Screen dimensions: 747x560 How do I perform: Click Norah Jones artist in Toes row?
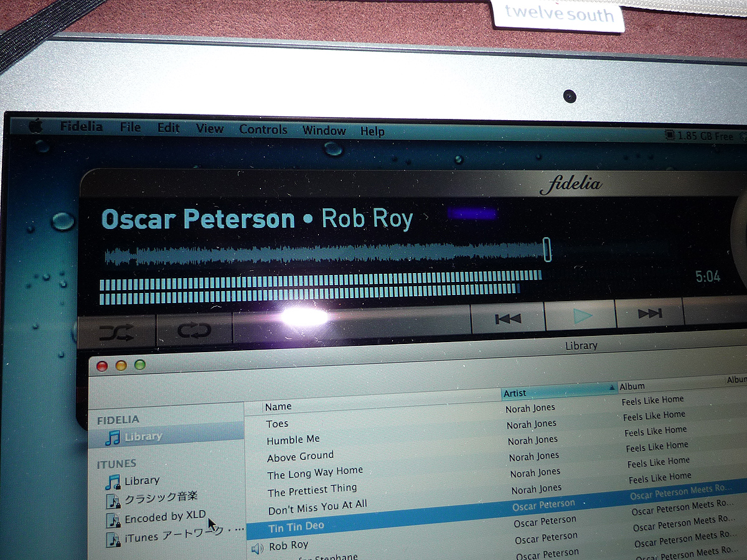(530, 408)
